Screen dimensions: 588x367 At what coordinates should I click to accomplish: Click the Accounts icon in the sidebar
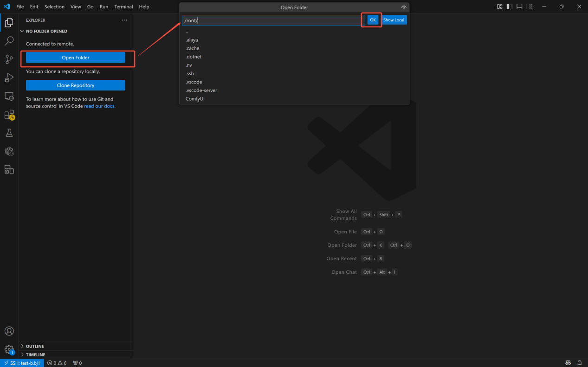[x=9, y=331]
